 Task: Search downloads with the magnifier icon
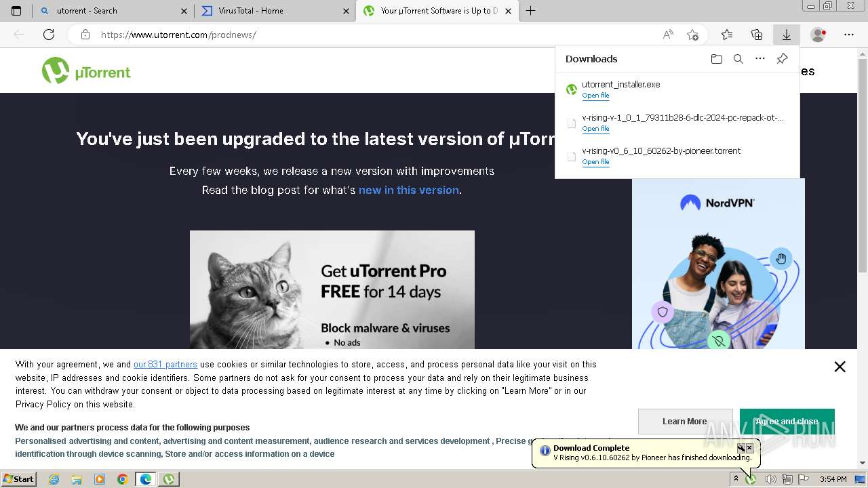tap(738, 59)
